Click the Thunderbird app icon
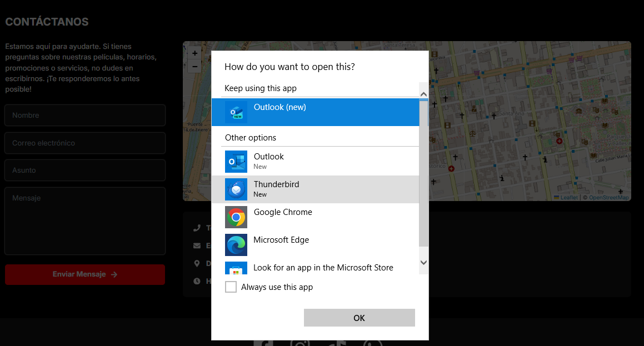Screen dimensions: 644x346 tap(236, 189)
